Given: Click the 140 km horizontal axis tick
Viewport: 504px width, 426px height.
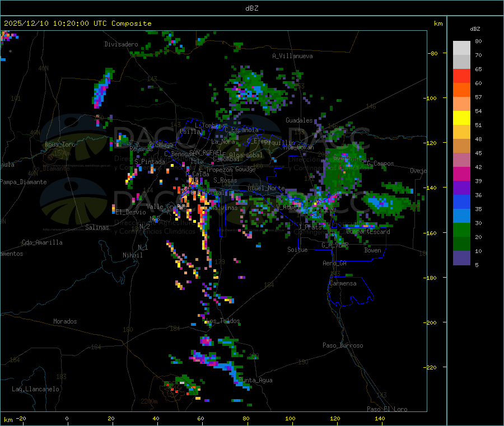Looking at the screenshot, I should point(380,419).
